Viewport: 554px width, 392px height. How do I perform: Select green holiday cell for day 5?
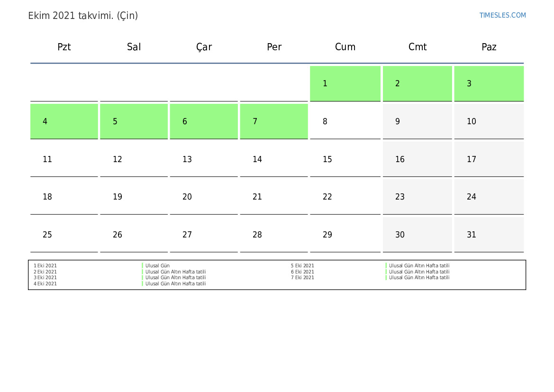[x=134, y=121]
